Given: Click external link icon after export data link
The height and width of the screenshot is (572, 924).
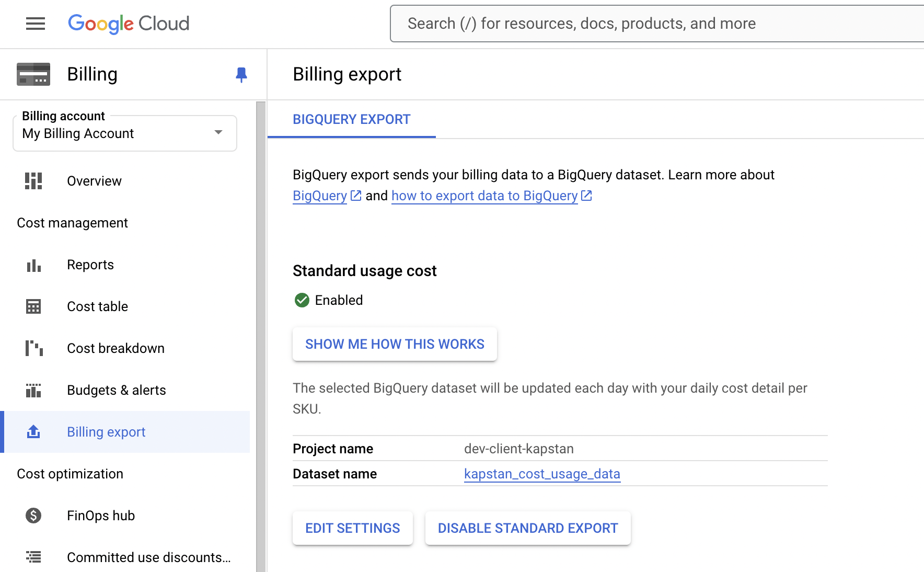Looking at the screenshot, I should pyautogui.click(x=586, y=196).
